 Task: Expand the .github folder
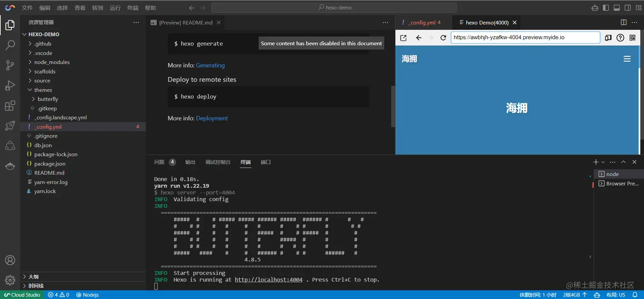(x=83, y=43)
